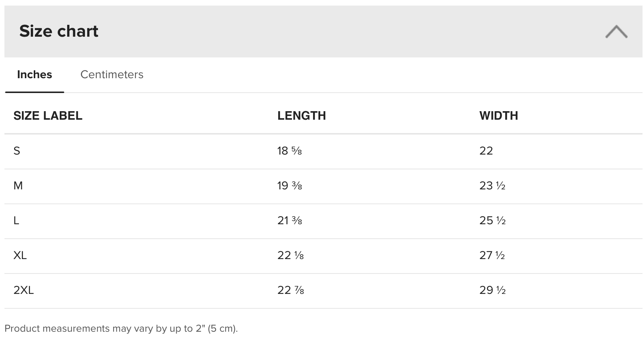This screenshot has width=644, height=338.
Task: Select the S size row label
Action: (17, 151)
